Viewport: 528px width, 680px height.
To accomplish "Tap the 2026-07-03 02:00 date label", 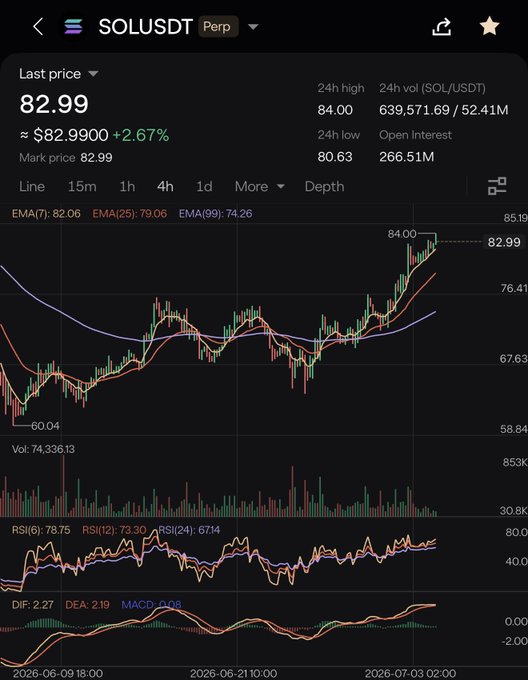I will pos(411,673).
